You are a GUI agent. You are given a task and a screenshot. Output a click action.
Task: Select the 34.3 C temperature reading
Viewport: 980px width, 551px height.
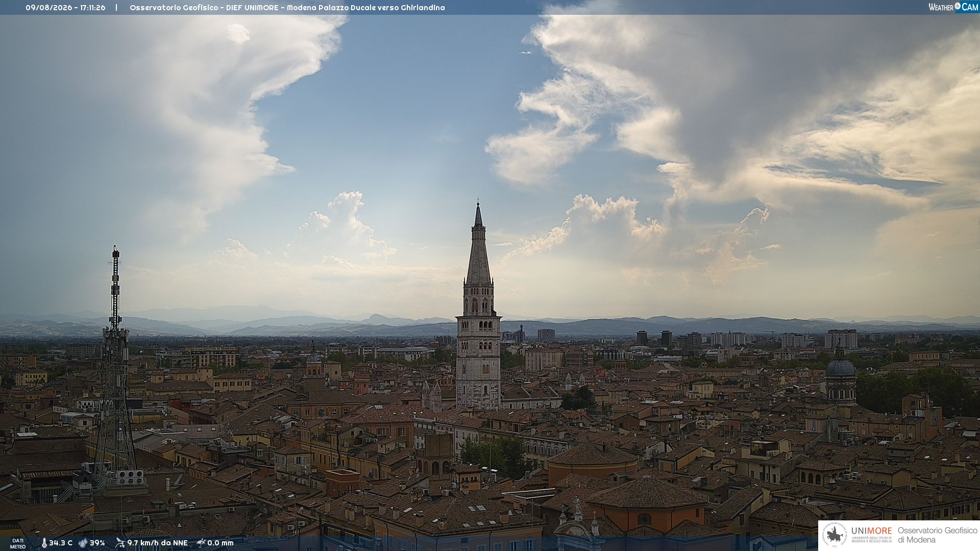pyautogui.click(x=61, y=543)
